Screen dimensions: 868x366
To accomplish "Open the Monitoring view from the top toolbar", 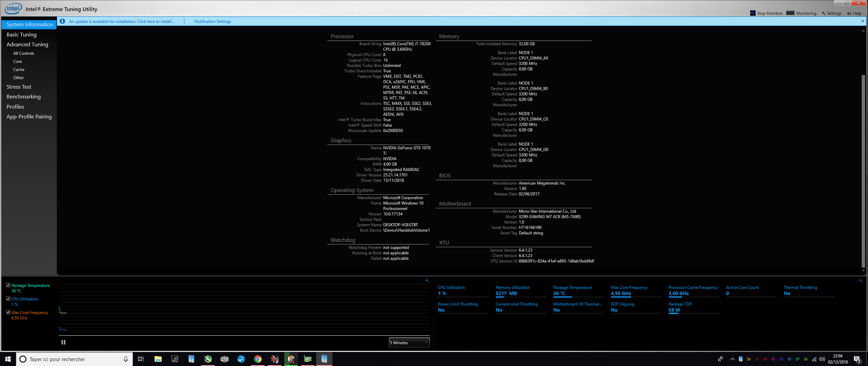I will tap(802, 13).
